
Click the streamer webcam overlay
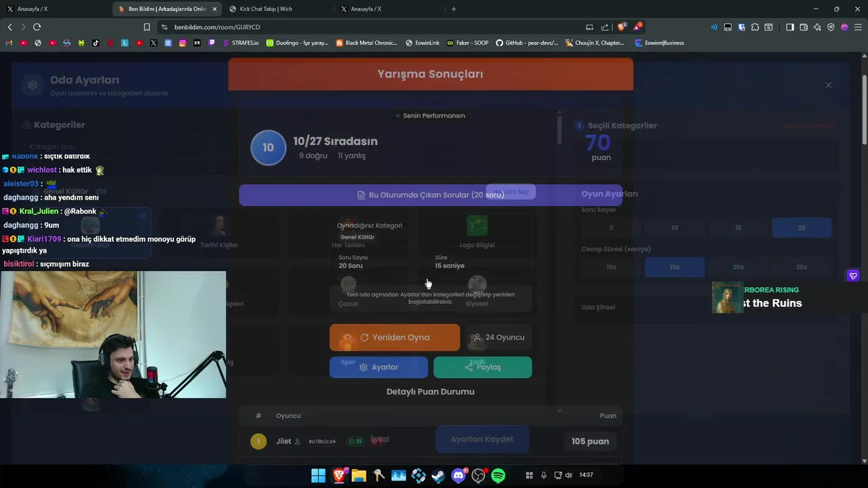[x=113, y=335]
